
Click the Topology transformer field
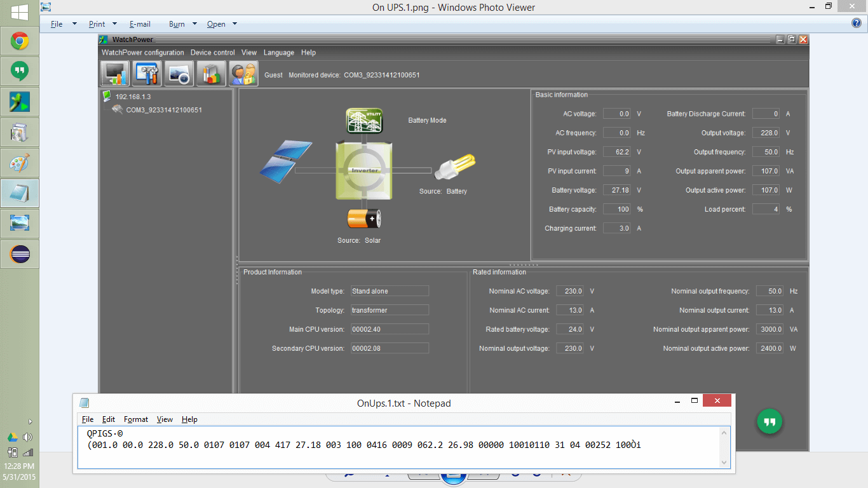point(390,310)
